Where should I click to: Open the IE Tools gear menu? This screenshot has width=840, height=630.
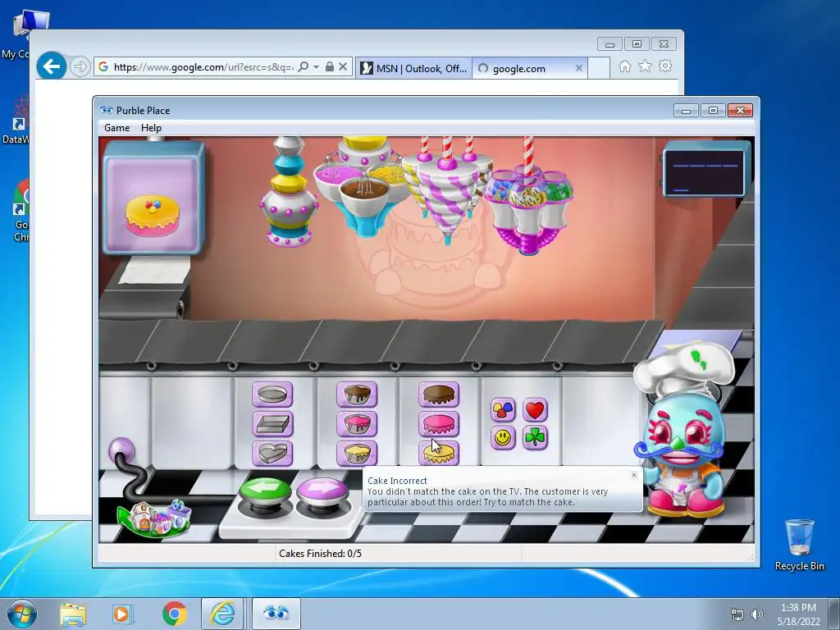pos(665,66)
